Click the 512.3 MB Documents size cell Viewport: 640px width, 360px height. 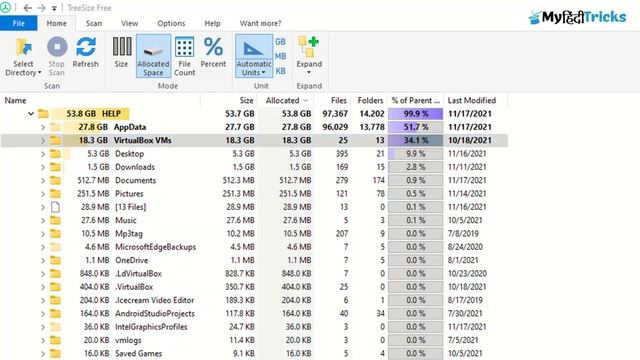238,180
